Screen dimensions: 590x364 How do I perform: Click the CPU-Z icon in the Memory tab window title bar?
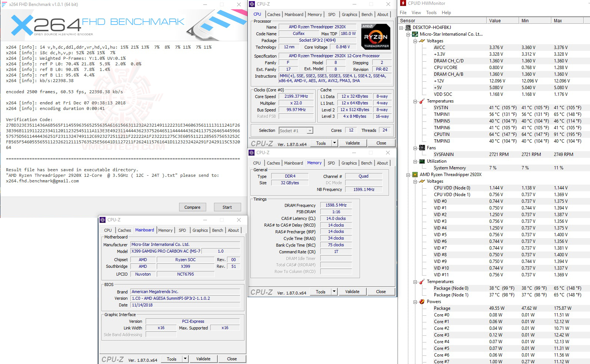(x=252, y=153)
